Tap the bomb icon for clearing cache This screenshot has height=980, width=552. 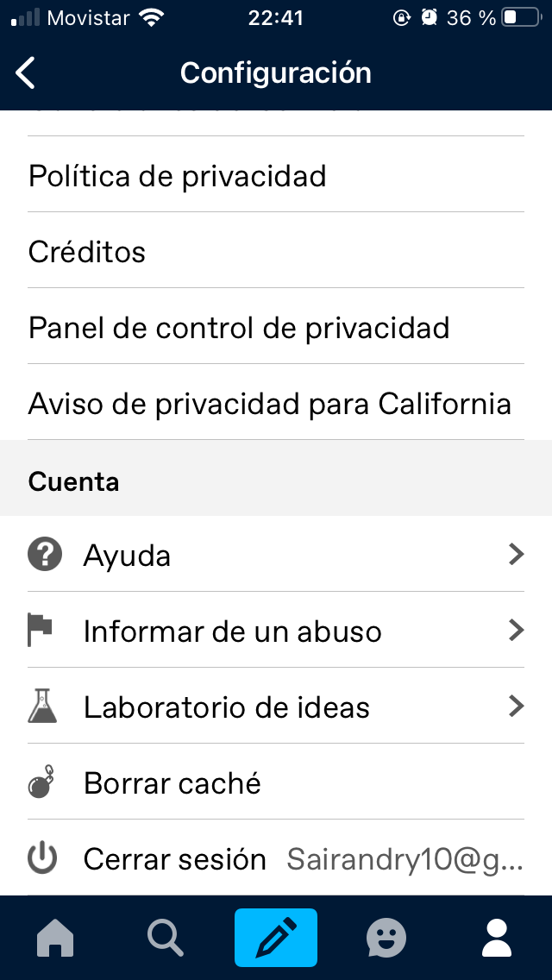pyautogui.click(x=42, y=782)
